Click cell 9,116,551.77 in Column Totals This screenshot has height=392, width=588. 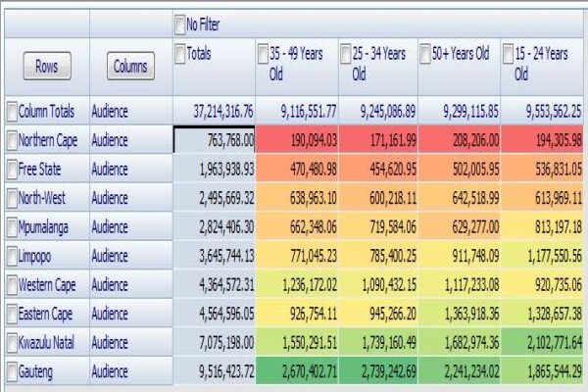click(x=297, y=111)
